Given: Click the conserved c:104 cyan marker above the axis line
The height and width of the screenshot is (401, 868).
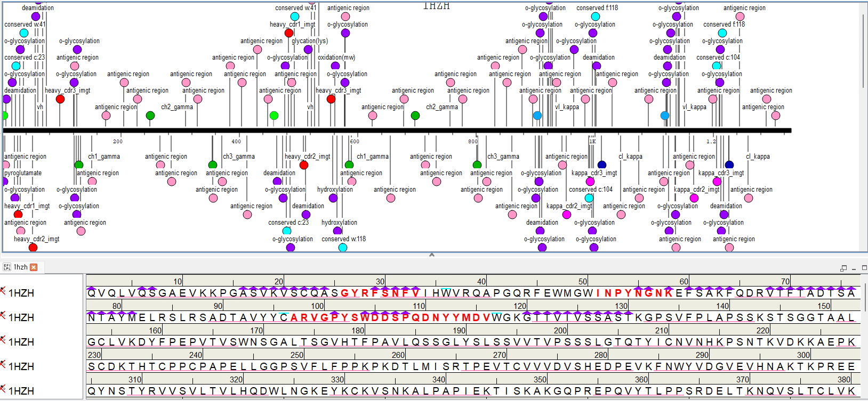Looking at the screenshot, I should point(717,66).
